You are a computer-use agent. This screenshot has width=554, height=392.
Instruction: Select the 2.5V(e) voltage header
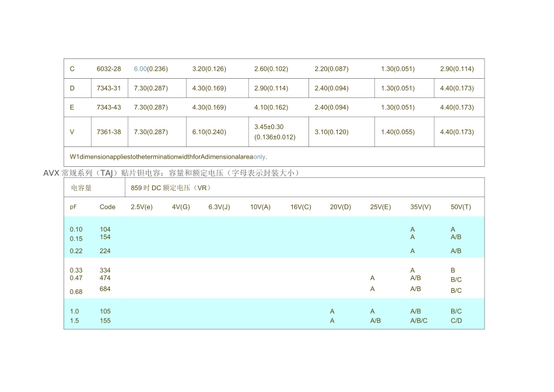click(x=142, y=207)
